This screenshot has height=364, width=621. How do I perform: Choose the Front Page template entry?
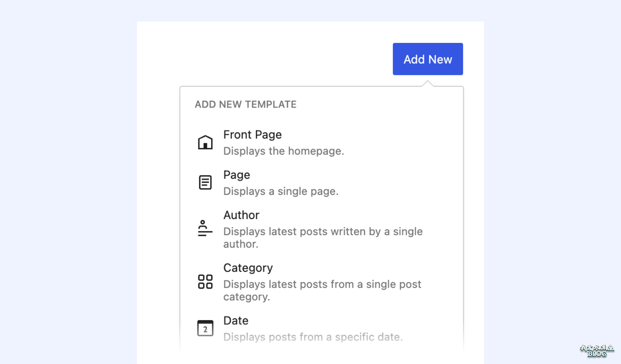(x=253, y=134)
